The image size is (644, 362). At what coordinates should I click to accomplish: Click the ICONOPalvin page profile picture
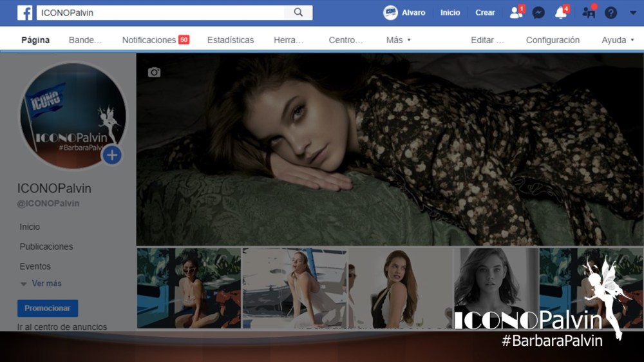coord(73,115)
